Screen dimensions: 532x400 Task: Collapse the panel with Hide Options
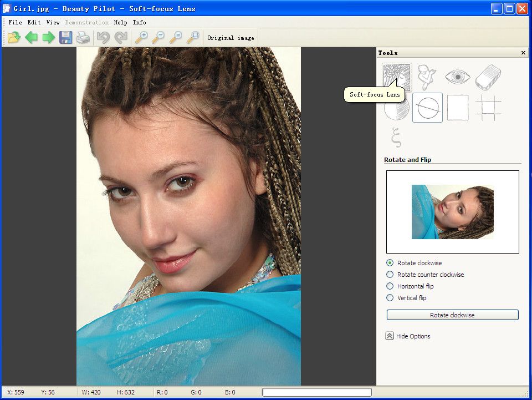407,336
